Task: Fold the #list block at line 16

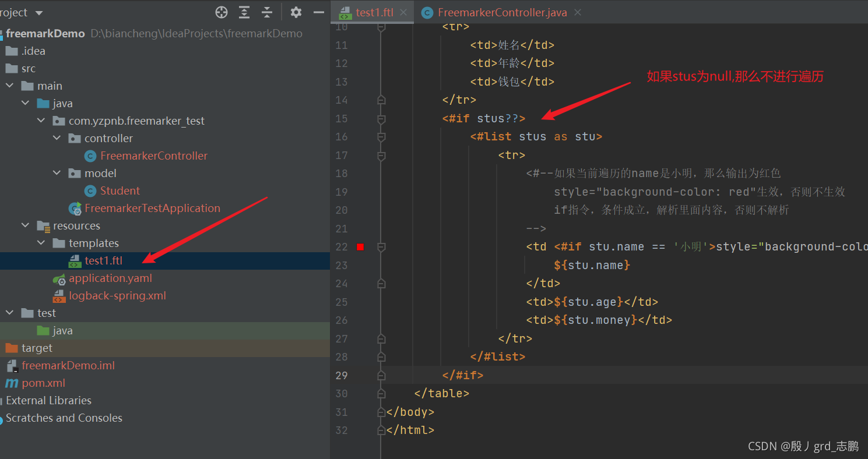Action: tap(381, 137)
